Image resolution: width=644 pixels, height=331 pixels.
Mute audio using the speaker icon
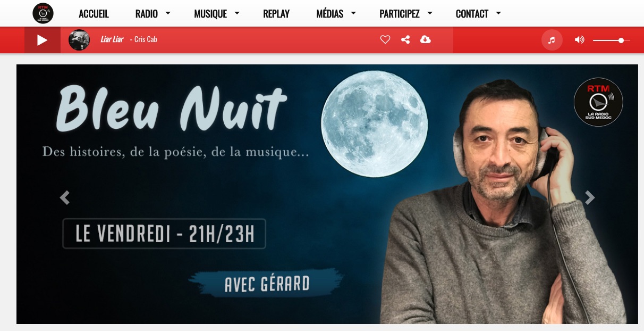(x=579, y=40)
